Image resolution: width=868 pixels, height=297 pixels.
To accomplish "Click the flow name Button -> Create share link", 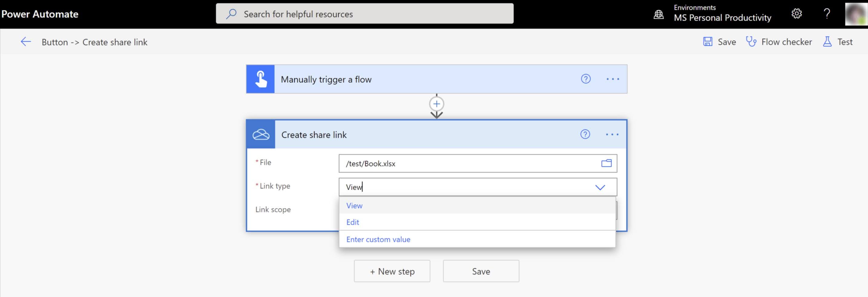I will pyautogui.click(x=94, y=42).
